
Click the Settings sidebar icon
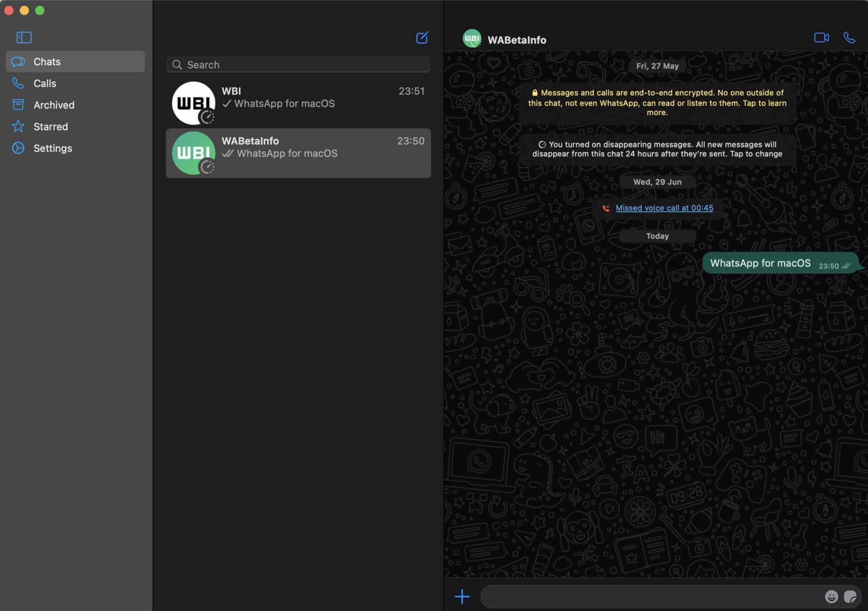click(x=18, y=147)
